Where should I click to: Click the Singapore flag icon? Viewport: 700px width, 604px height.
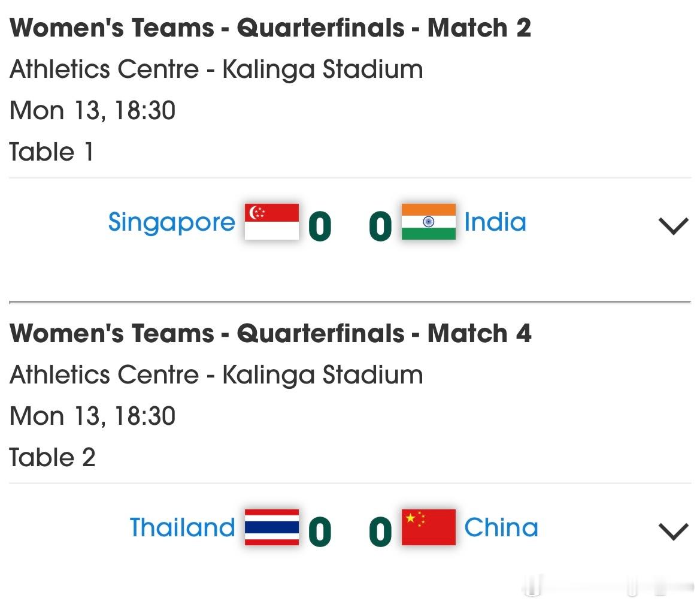tap(272, 222)
